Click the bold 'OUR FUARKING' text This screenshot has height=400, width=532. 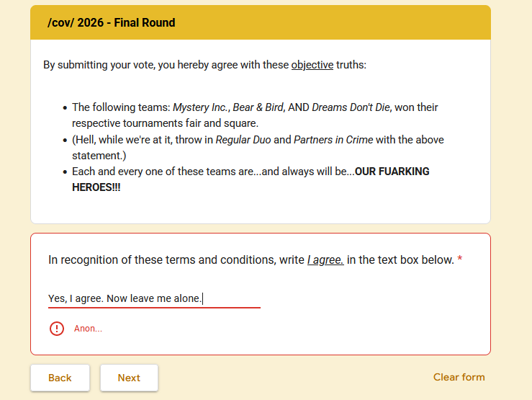pos(392,172)
